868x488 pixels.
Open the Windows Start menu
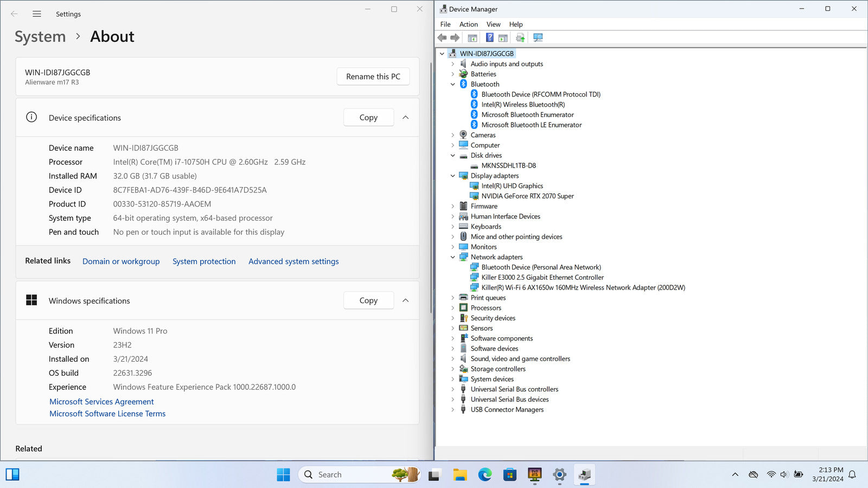tap(283, 474)
